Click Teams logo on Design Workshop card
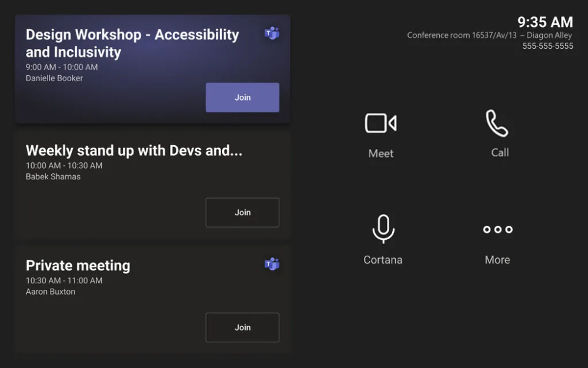The height and width of the screenshot is (368, 588). (x=272, y=34)
